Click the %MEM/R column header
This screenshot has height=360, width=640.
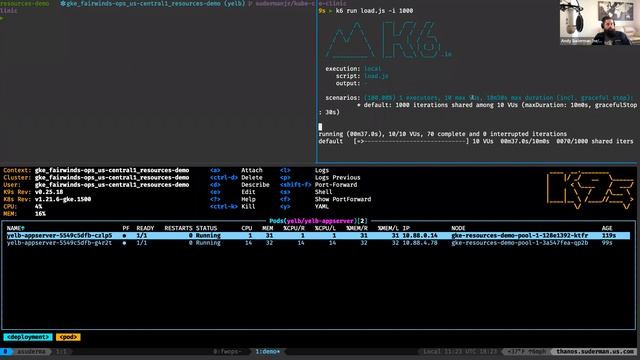[357, 228]
